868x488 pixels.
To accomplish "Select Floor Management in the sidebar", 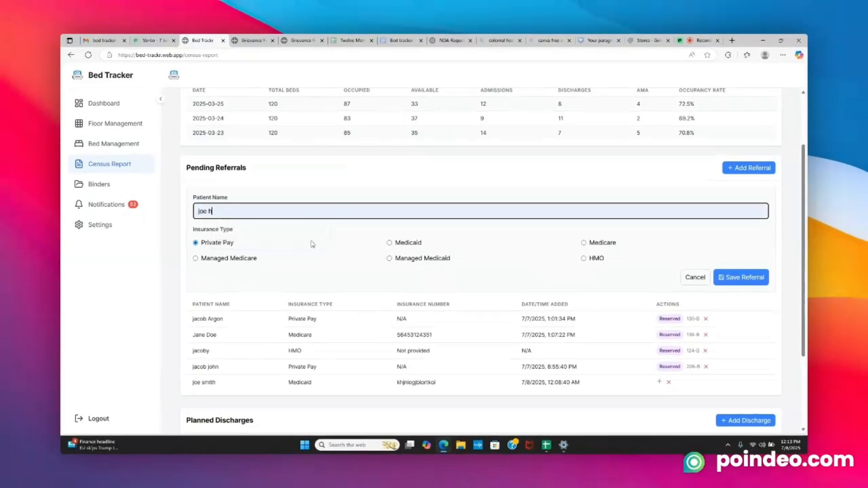I will pyautogui.click(x=115, y=123).
